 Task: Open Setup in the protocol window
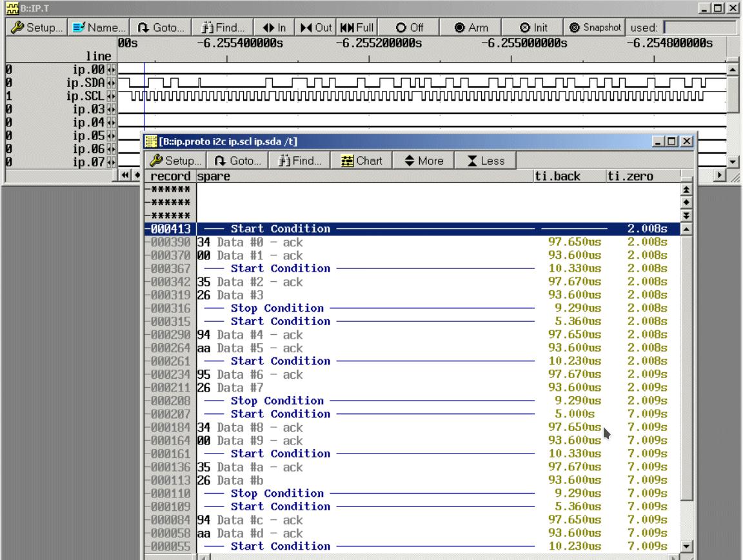point(176,161)
